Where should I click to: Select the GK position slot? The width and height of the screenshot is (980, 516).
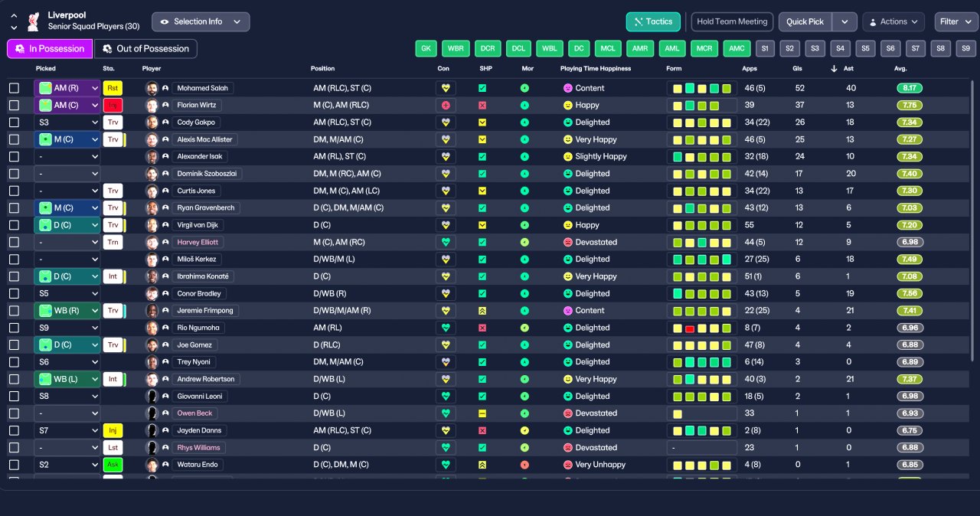426,48
